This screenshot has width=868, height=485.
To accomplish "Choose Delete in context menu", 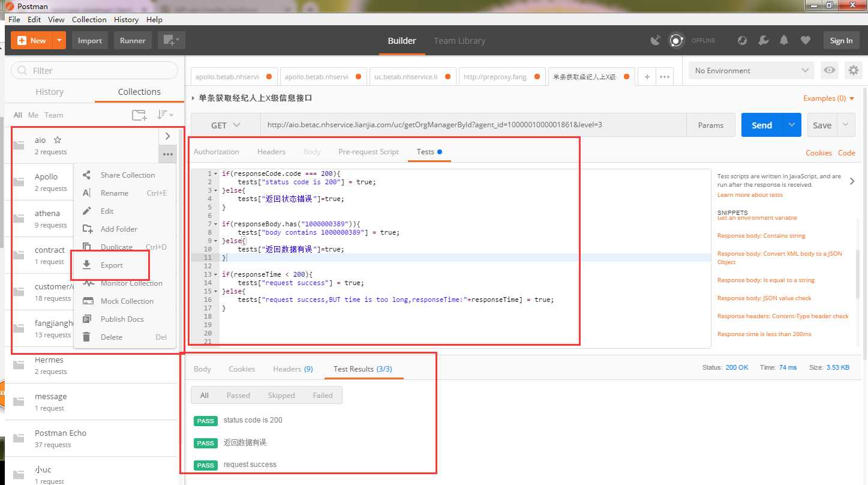I will (x=112, y=337).
